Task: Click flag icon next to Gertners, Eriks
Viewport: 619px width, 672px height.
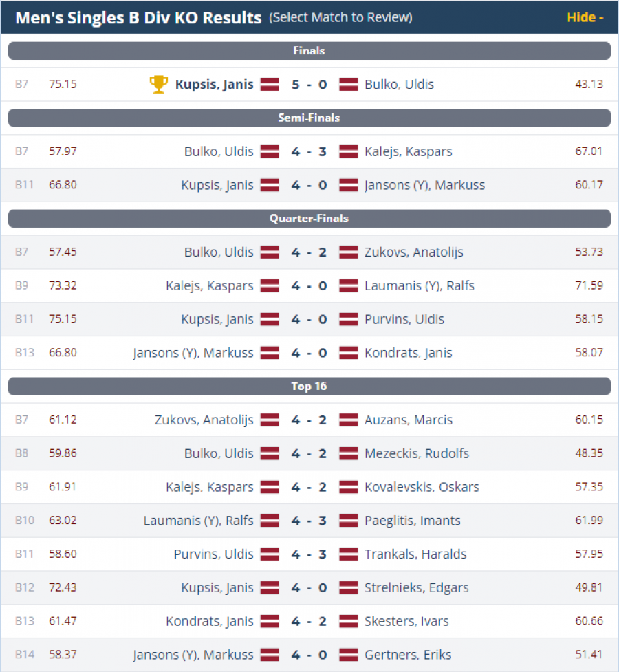Action: [x=349, y=655]
